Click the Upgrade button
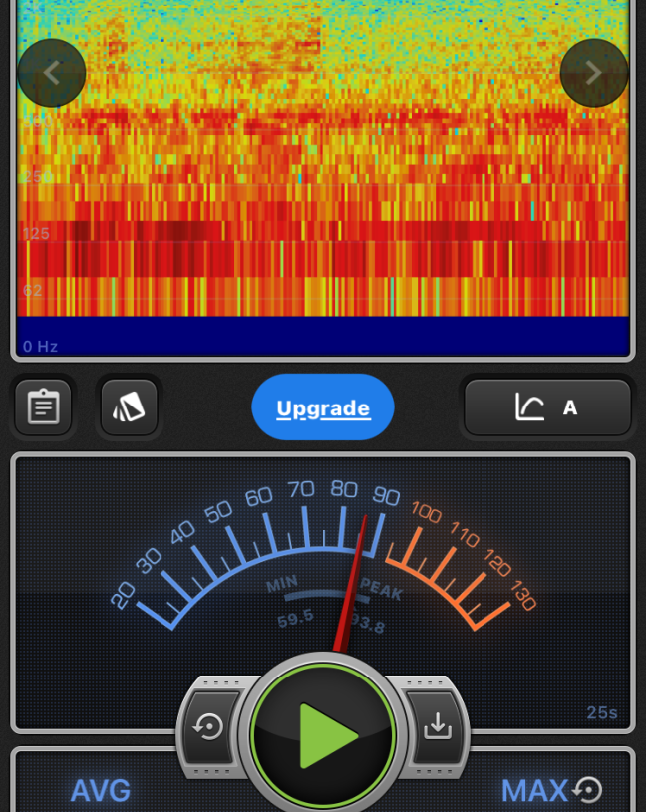Viewport: 646px width, 812px height. (323, 407)
